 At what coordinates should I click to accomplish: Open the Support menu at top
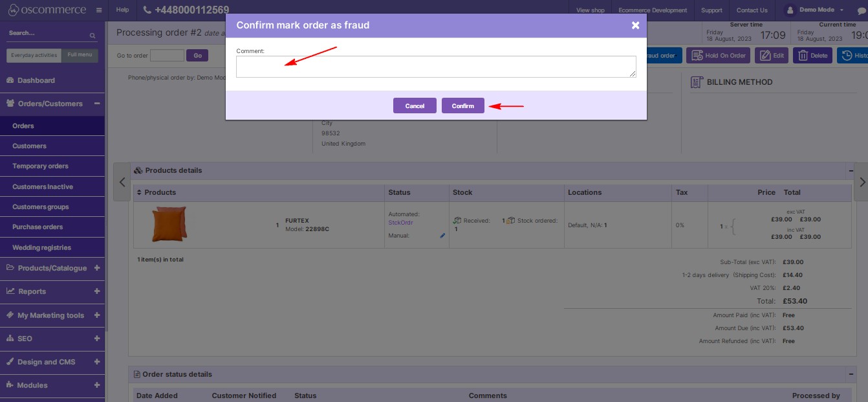coord(711,10)
